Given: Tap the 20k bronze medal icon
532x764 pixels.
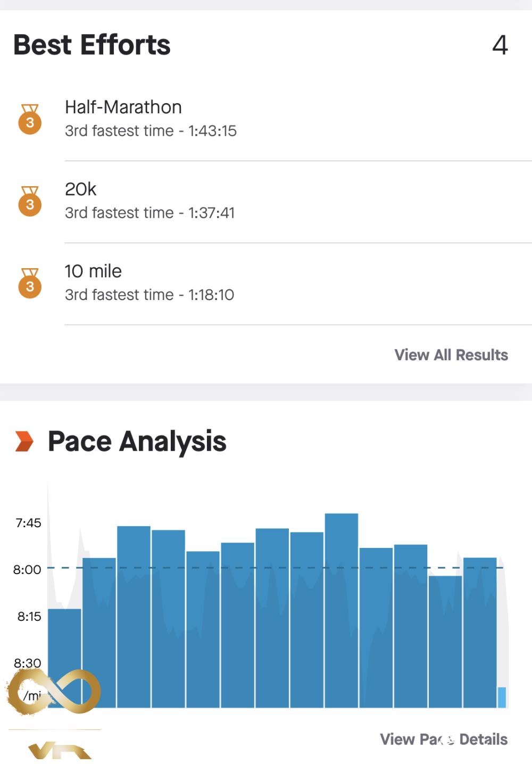Looking at the screenshot, I should (30, 201).
